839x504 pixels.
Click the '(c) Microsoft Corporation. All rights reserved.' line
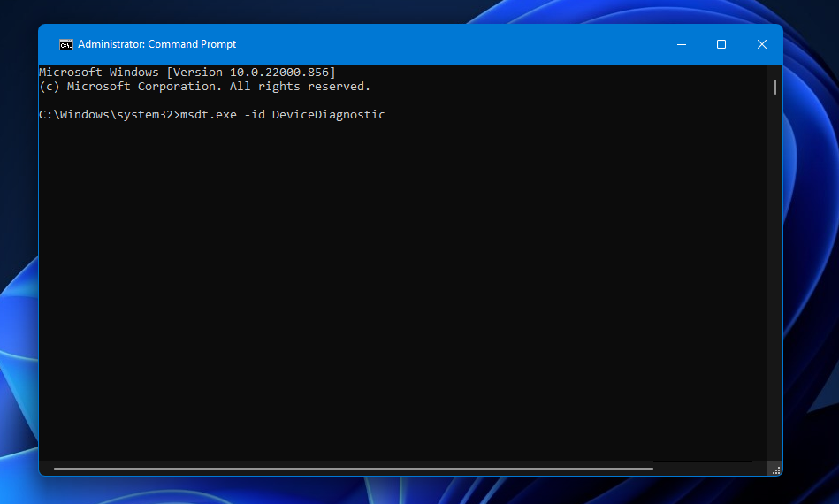204,86
